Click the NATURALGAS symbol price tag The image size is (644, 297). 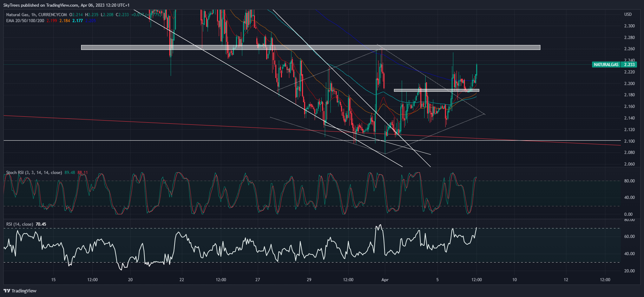point(606,65)
